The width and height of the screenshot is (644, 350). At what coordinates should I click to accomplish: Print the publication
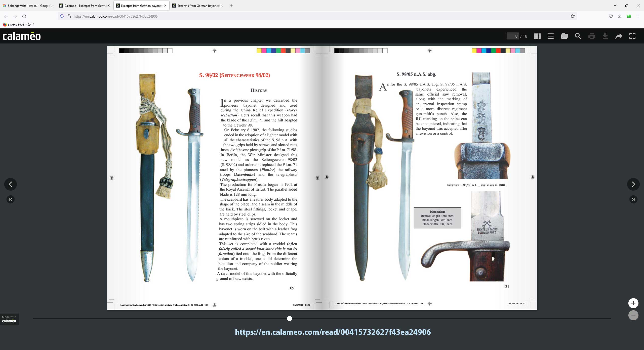click(x=591, y=36)
